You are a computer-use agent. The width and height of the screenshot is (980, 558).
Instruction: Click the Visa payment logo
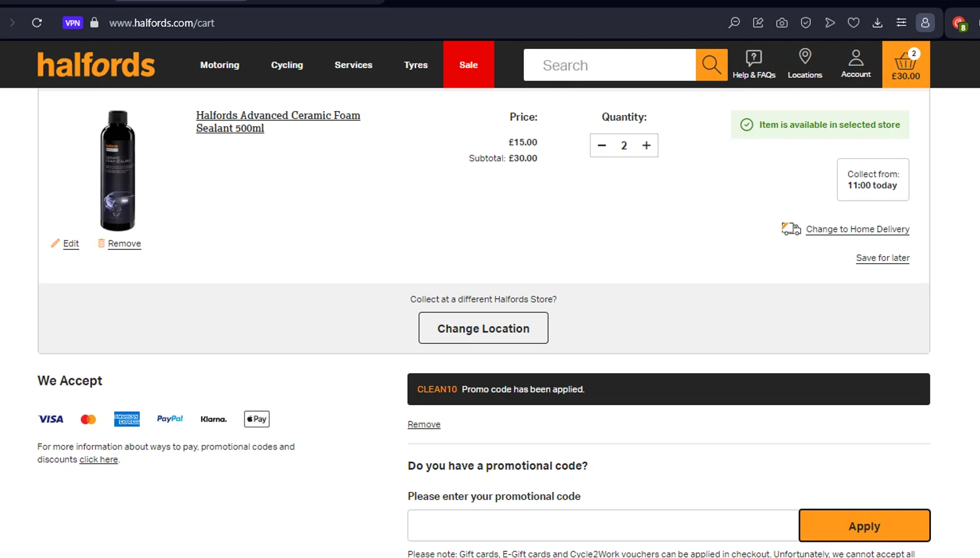tap(51, 419)
